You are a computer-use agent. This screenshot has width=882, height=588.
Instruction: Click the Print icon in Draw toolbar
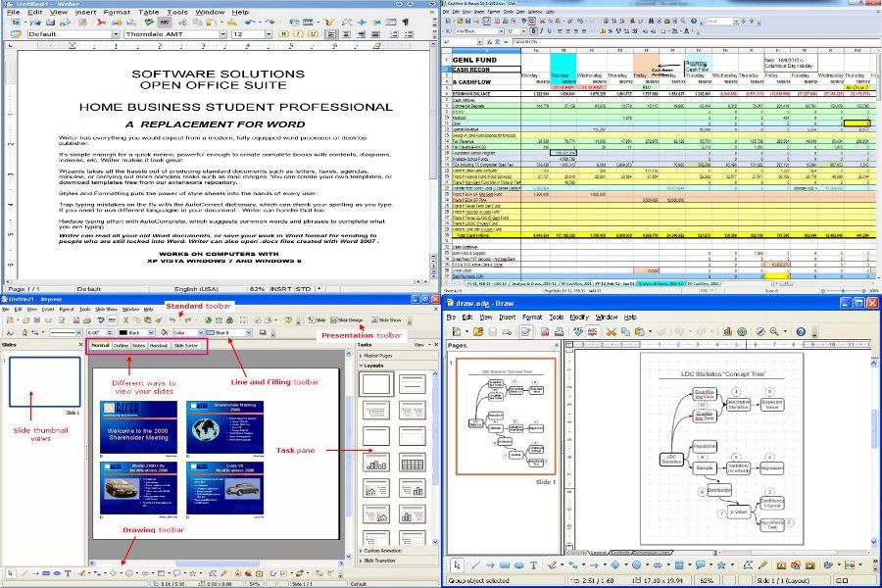click(x=559, y=332)
